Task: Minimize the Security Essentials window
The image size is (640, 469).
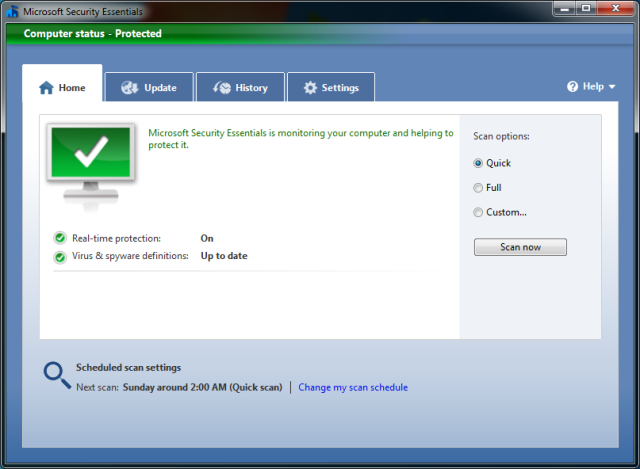Action: (x=564, y=8)
